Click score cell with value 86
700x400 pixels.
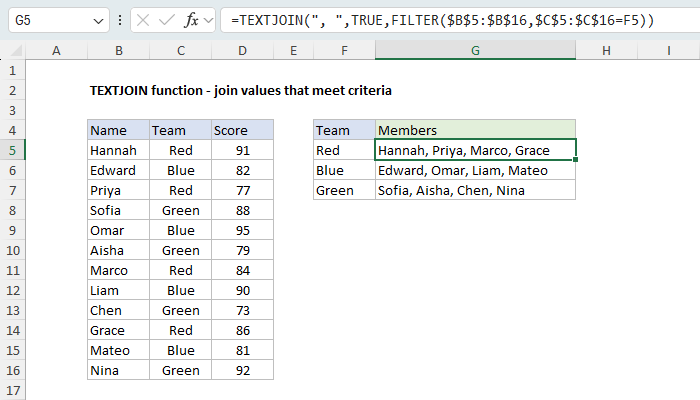pyautogui.click(x=242, y=330)
